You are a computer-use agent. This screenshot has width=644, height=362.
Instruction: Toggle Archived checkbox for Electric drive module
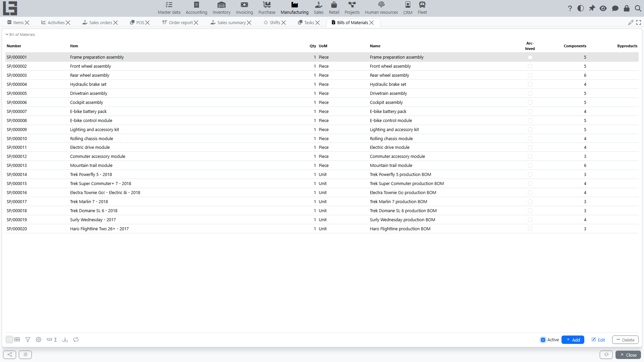click(530, 147)
